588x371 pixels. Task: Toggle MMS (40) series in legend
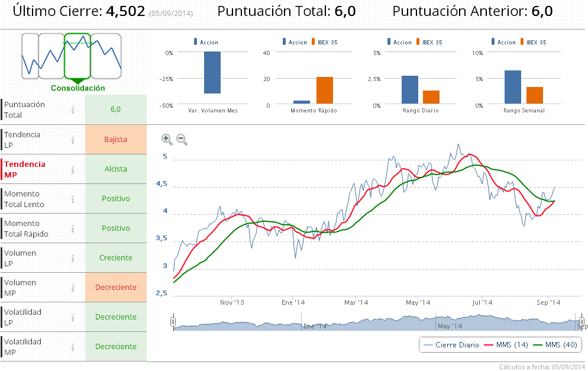[x=555, y=344]
